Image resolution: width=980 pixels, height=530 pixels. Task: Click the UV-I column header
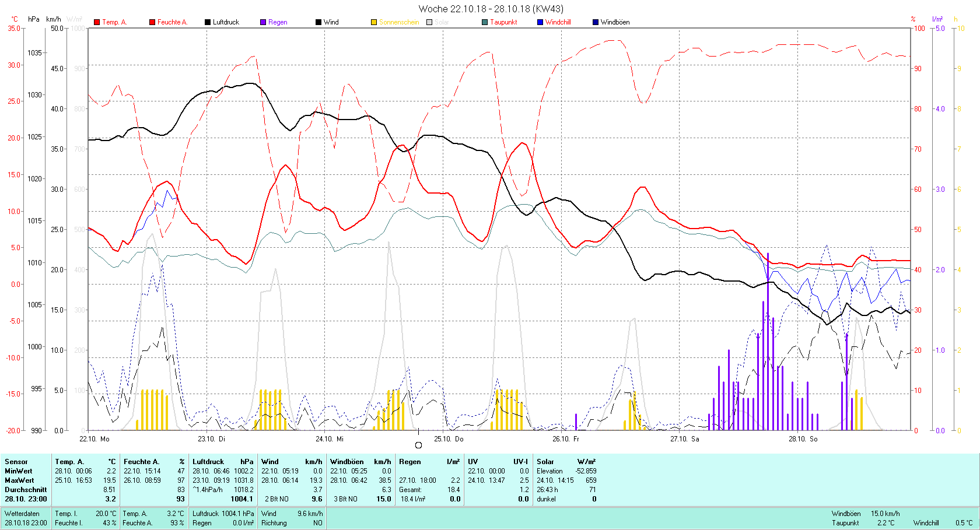(521, 462)
